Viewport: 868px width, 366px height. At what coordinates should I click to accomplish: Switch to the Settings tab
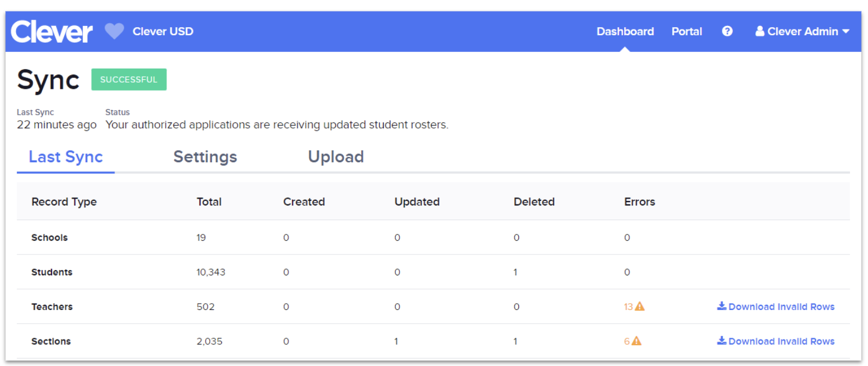205,157
